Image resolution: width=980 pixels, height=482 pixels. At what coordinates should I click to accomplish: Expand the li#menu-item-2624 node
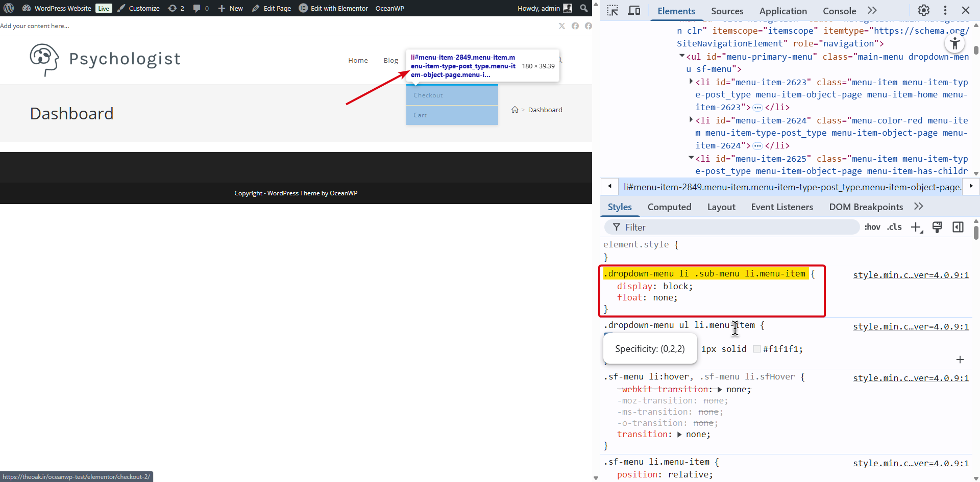point(691,120)
